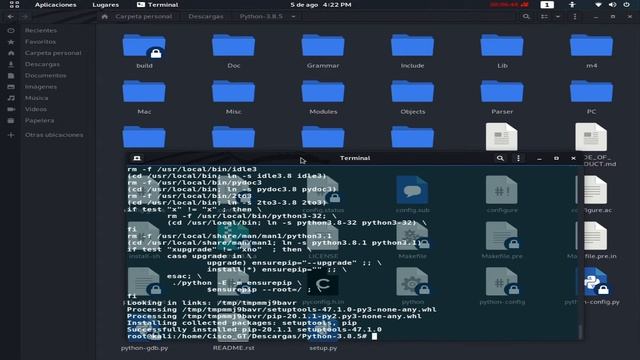Click the workspace indicator 1
Viewport: 640px width, 360px height.
[x=547, y=5]
